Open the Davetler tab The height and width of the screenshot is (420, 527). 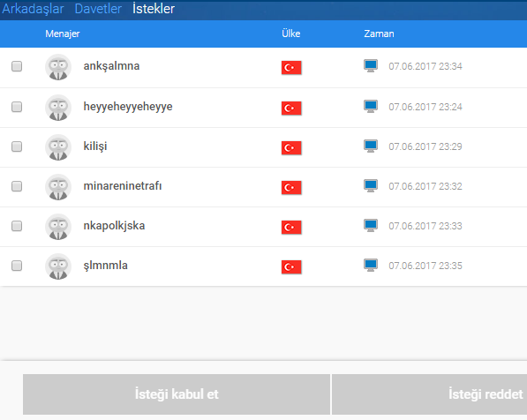click(x=98, y=9)
